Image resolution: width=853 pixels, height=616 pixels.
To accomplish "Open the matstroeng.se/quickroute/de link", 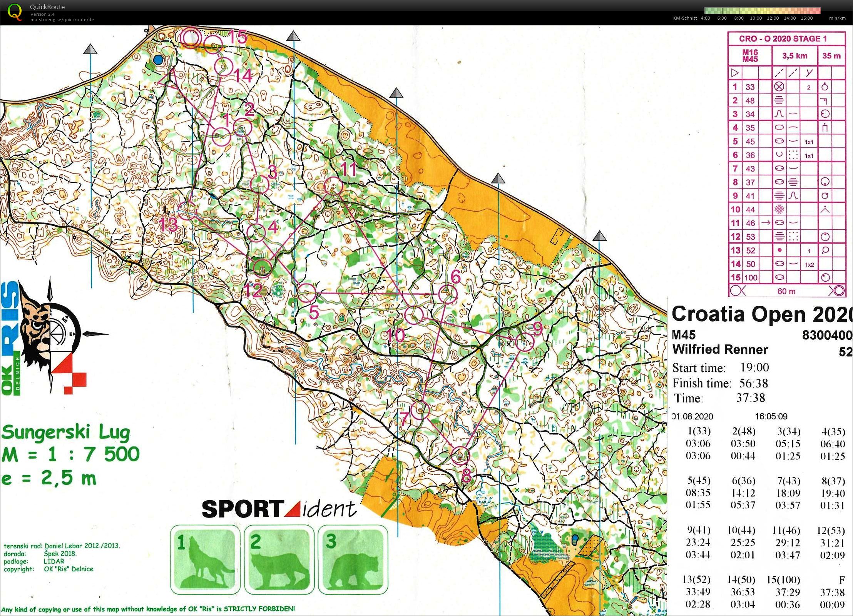I will click(x=62, y=20).
